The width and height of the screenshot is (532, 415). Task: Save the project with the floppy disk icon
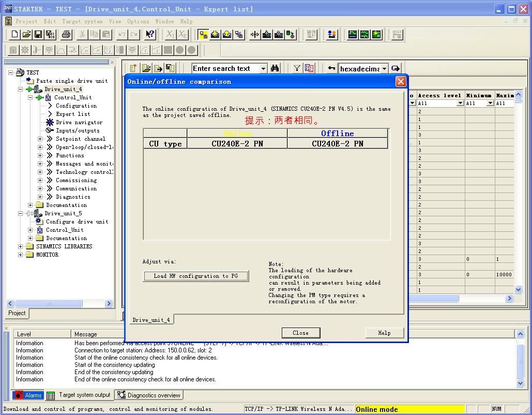(x=38, y=34)
